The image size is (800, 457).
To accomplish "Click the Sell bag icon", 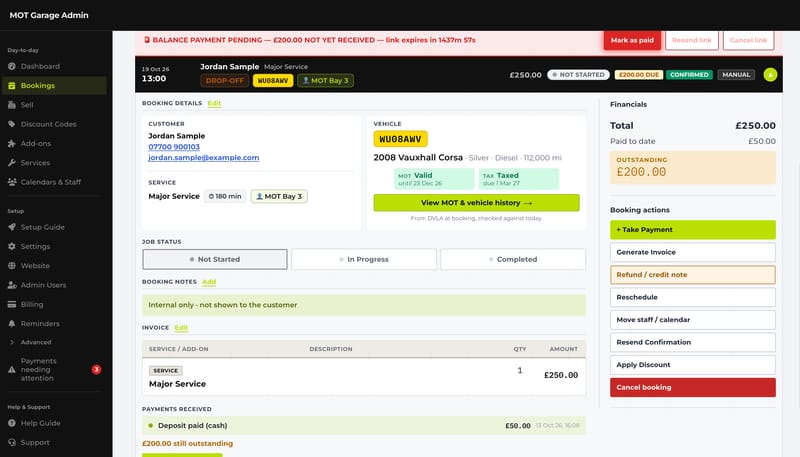I will click(x=12, y=105).
